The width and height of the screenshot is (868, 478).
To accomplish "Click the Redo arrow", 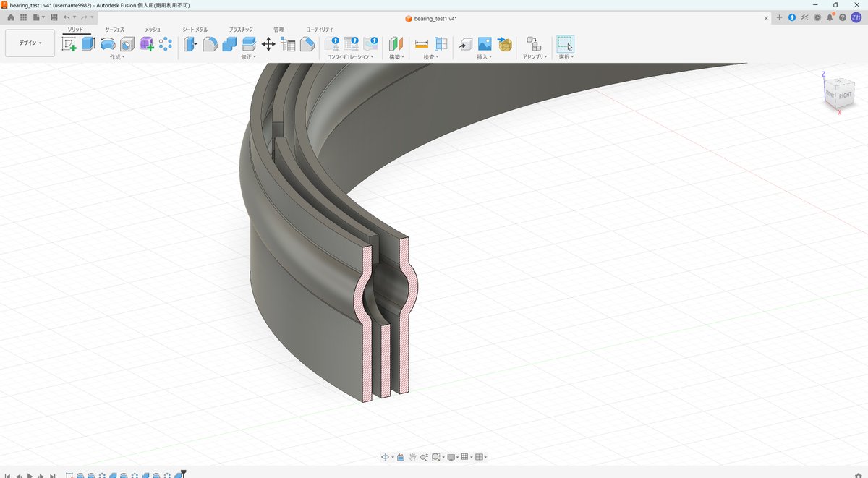I will coord(84,17).
